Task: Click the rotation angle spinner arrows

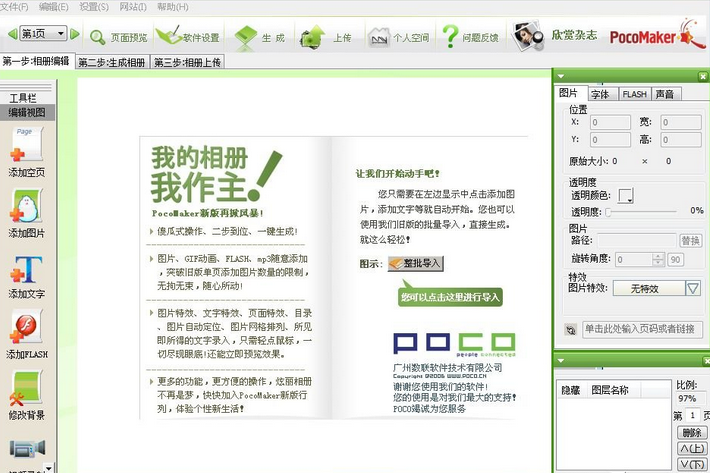Action: 658,259
